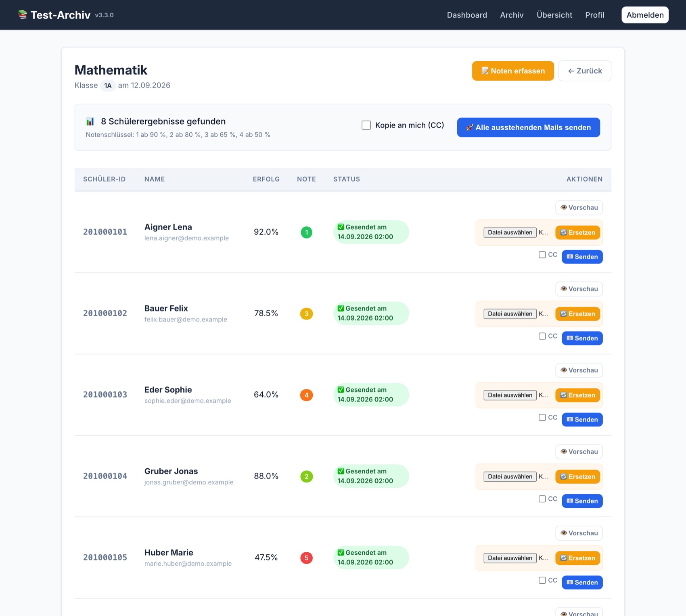Enable Kopie an mich (CC) checkbox

(366, 125)
